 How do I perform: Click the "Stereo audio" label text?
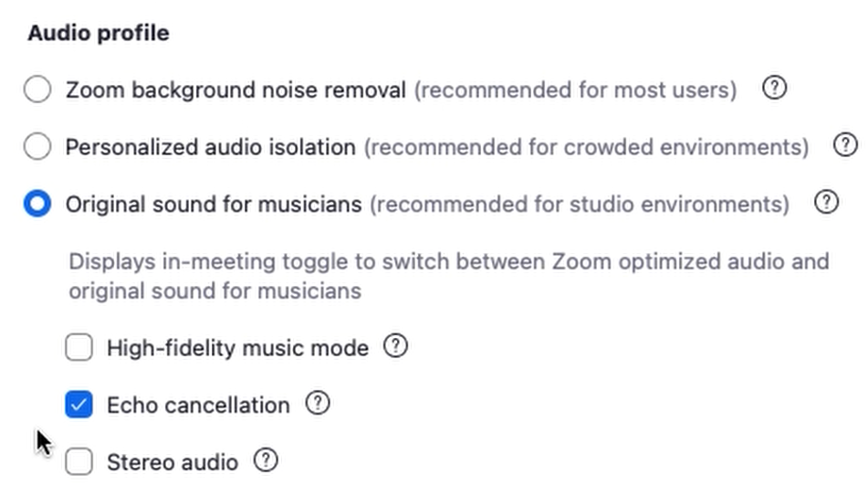173,462
